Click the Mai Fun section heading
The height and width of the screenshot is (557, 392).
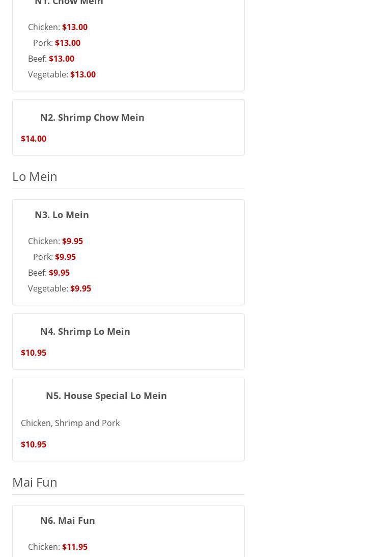(x=35, y=482)
